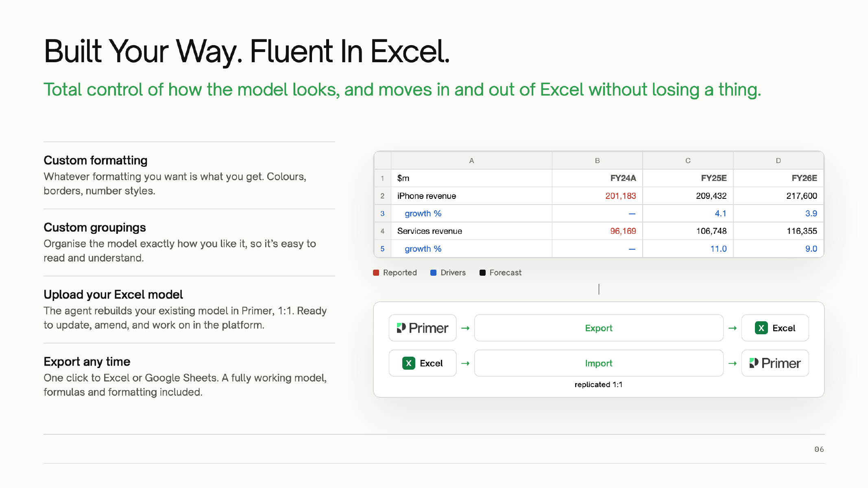Click the 'Reported' legend label
The height and width of the screenshot is (488, 868).
[400, 272]
